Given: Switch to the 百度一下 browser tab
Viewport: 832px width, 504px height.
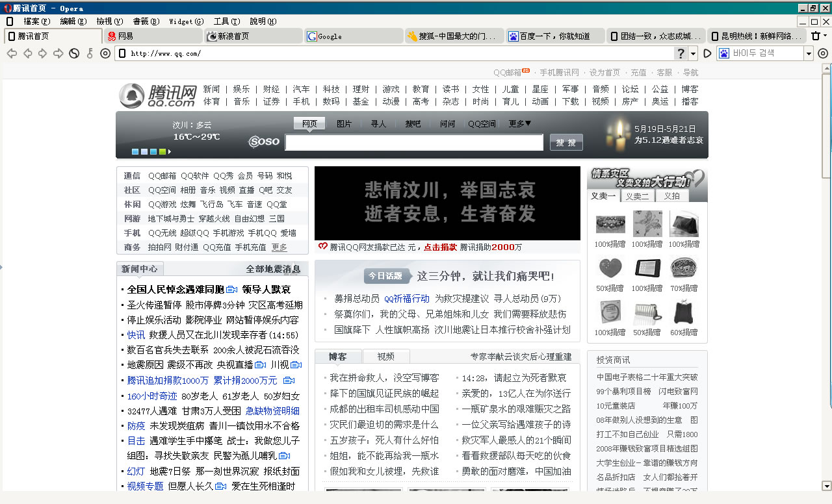Looking at the screenshot, I should (554, 36).
